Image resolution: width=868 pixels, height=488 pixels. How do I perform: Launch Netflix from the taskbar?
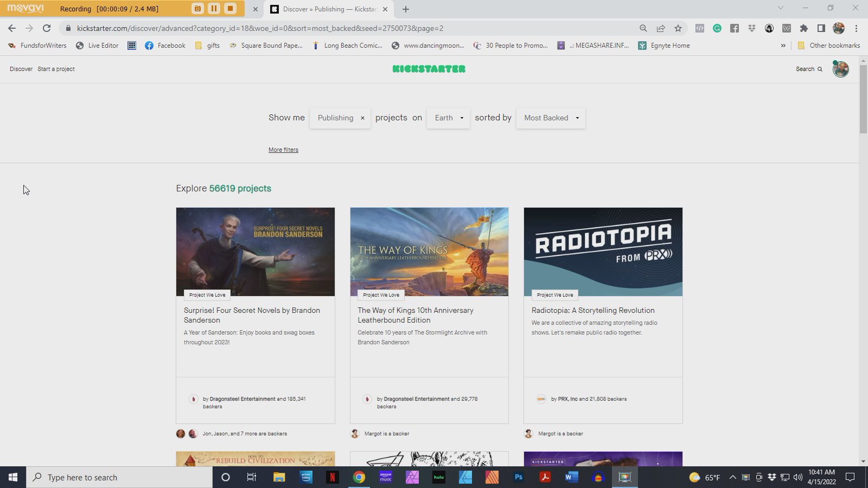click(x=332, y=477)
